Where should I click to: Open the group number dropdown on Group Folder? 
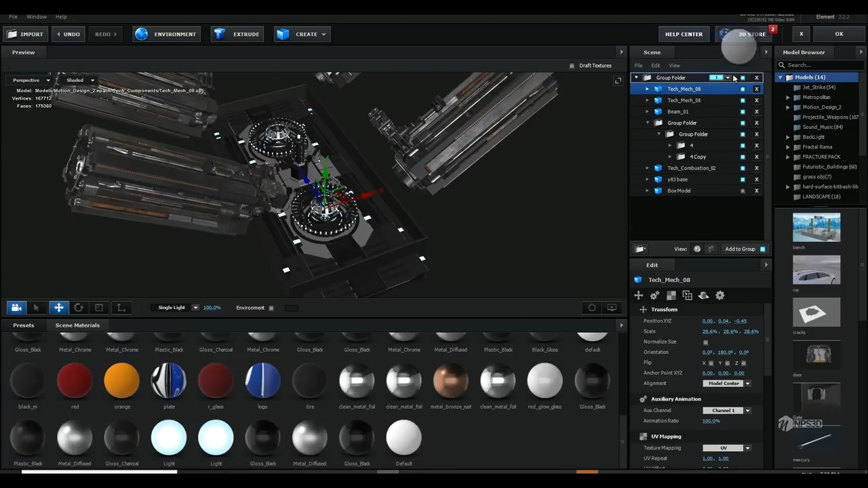(x=728, y=78)
